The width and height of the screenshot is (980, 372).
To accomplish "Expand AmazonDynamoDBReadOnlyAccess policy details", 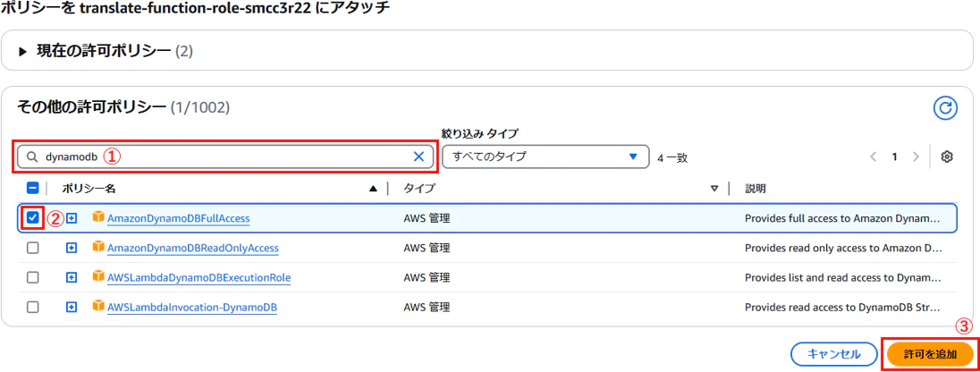I will click(x=72, y=249).
